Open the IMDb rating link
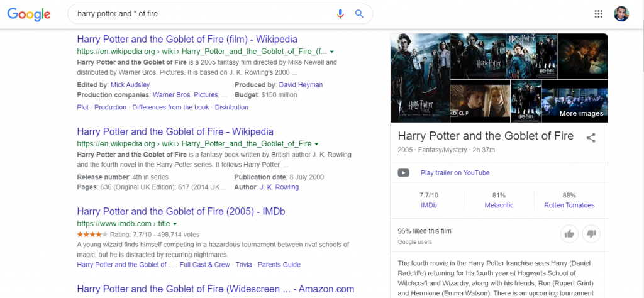Viewport: 644px width, 298px height. click(x=428, y=205)
